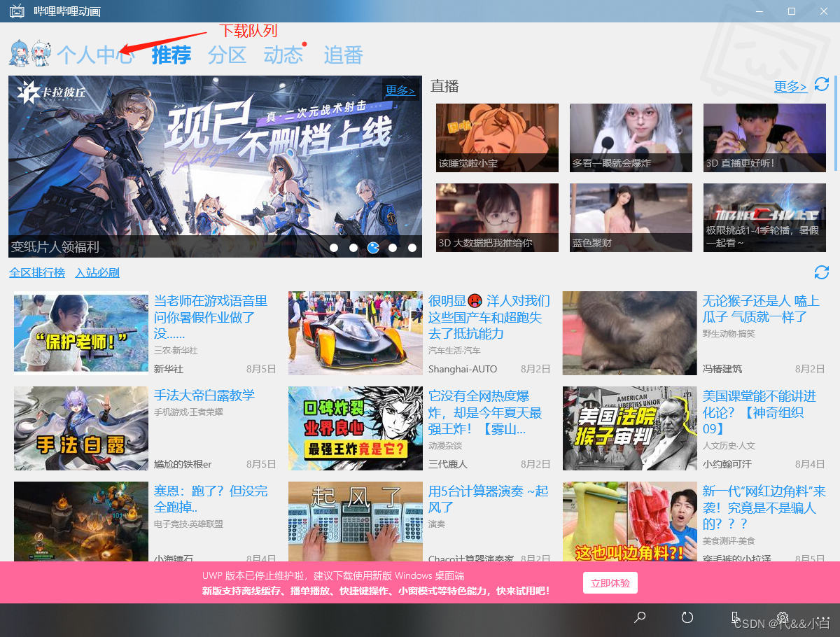Open live stream 3D 大数据把我推给你
The width and height of the screenshot is (840, 637).
[x=497, y=218]
